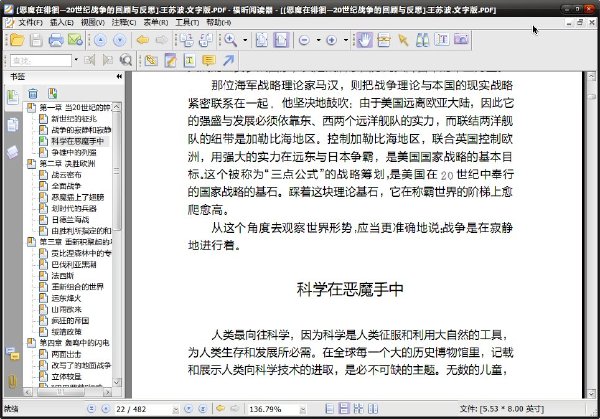
Task: Open the page number dropdown in the status bar
Action: [175, 409]
